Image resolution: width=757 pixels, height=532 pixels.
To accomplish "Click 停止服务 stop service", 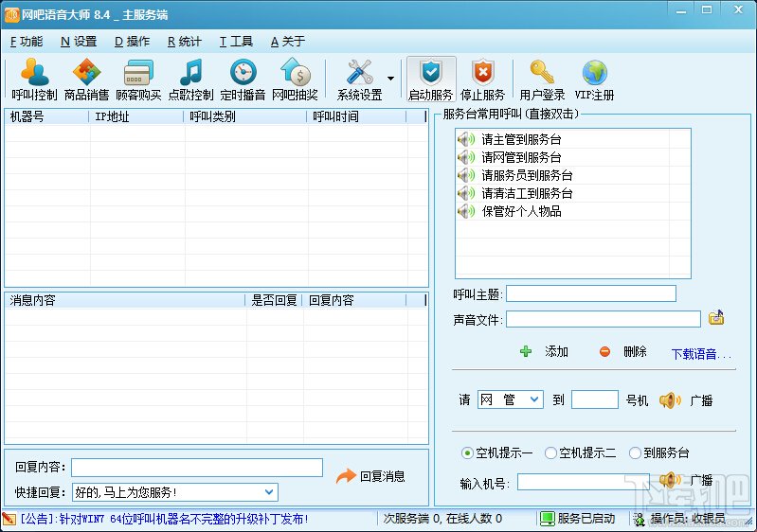I will (x=482, y=80).
